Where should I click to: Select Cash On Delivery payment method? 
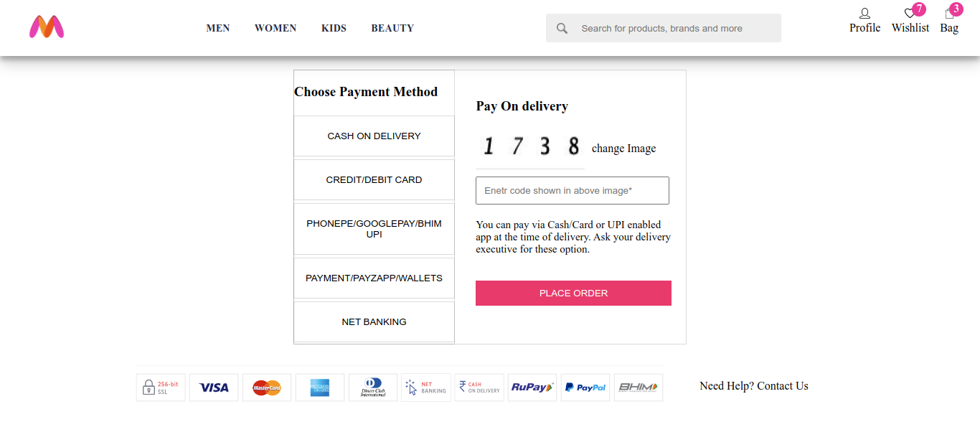(374, 136)
